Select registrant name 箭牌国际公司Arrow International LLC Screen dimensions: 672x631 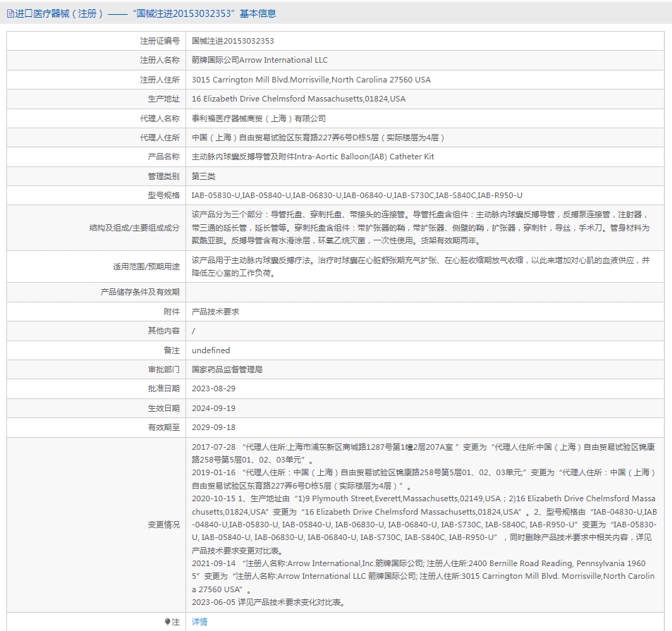[x=259, y=61]
